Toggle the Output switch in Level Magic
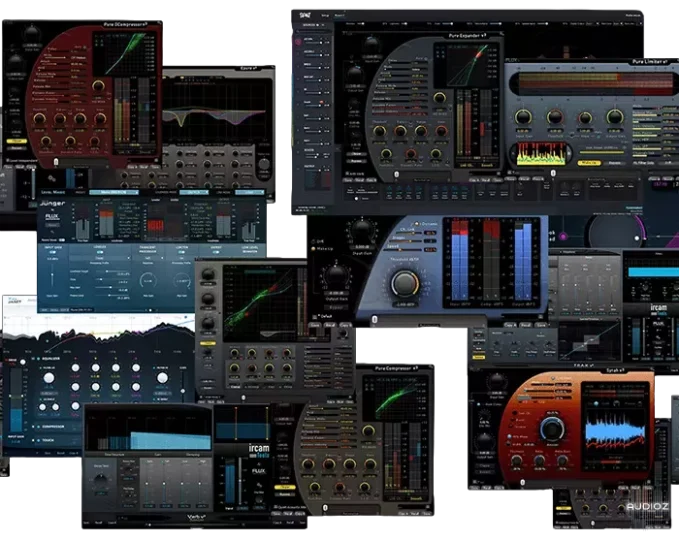679x540 pixels. coord(215,252)
